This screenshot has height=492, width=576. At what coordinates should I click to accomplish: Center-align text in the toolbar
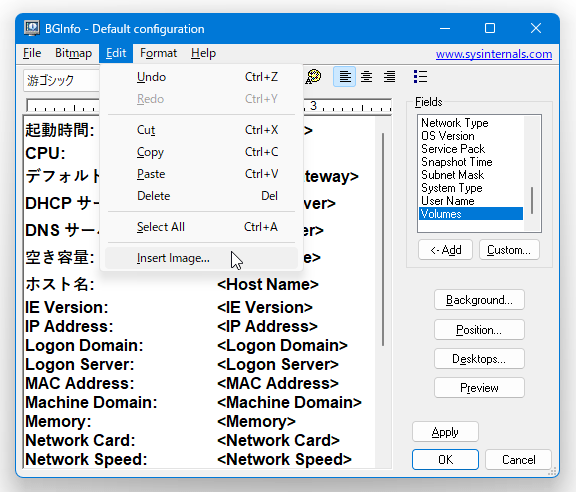[366, 76]
